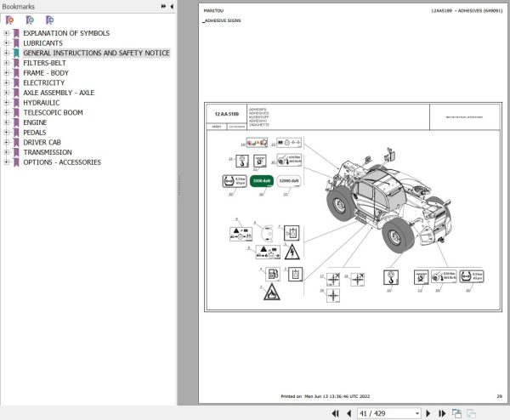Image resolution: width=510 pixels, height=420 pixels.
Task: Click the telehandler machine illustration
Action: click(388, 201)
